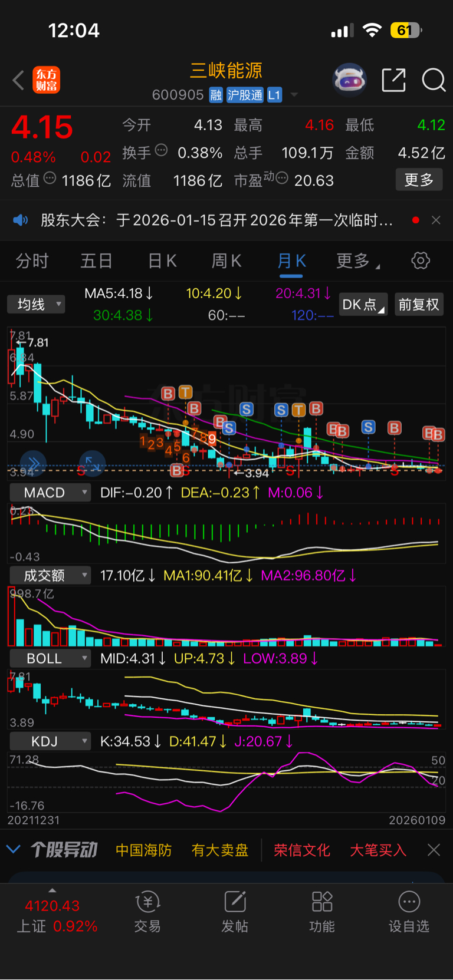Open the 更多 period dropdown
Image resolution: width=453 pixels, height=980 pixels.
pyautogui.click(x=357, y=260)
